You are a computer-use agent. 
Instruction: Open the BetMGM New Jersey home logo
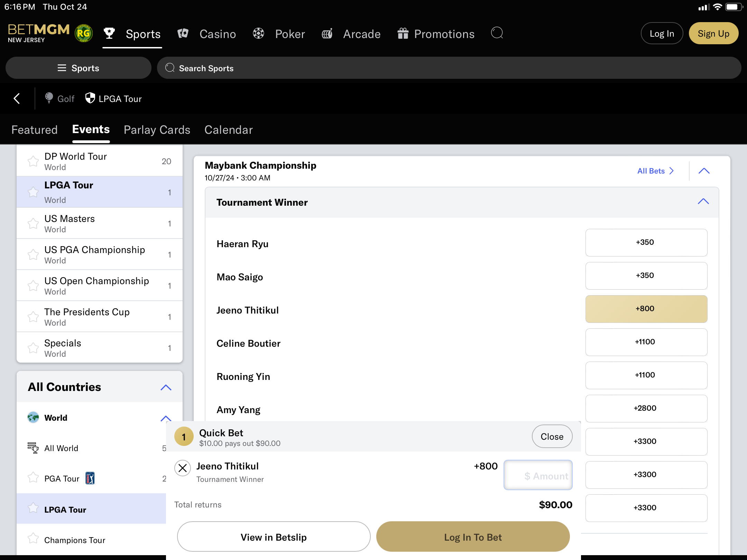tap(38, 33)
